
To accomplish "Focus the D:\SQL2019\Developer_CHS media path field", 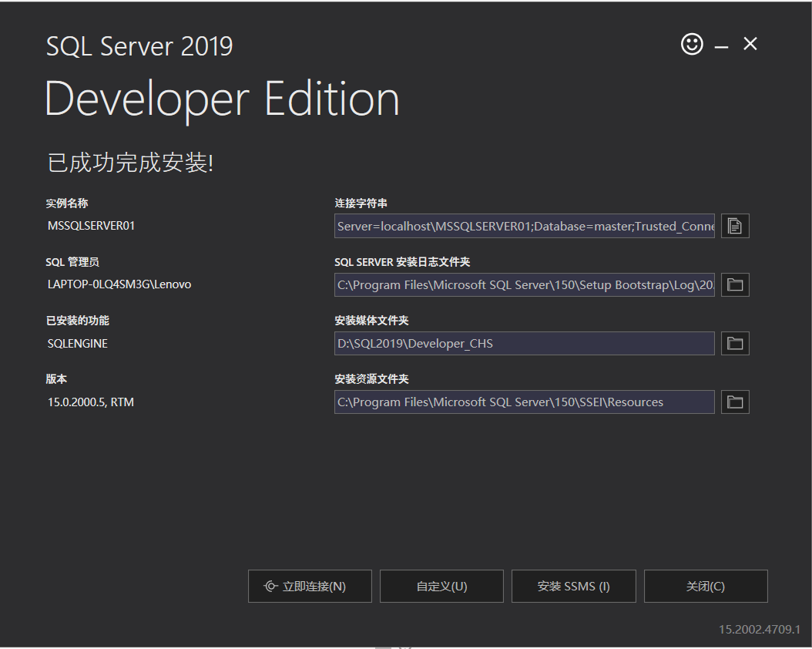I will [524, 343].
